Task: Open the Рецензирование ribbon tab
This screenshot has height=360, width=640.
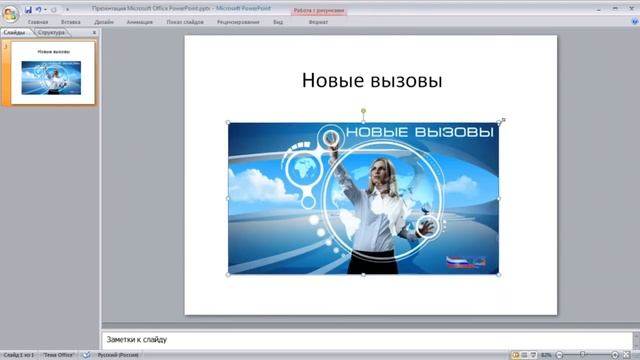Action: (238, 22)
